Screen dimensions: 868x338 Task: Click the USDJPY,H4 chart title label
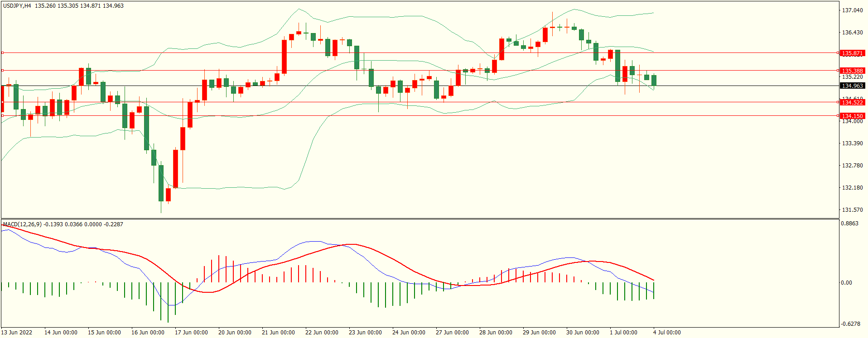(17, 6)
